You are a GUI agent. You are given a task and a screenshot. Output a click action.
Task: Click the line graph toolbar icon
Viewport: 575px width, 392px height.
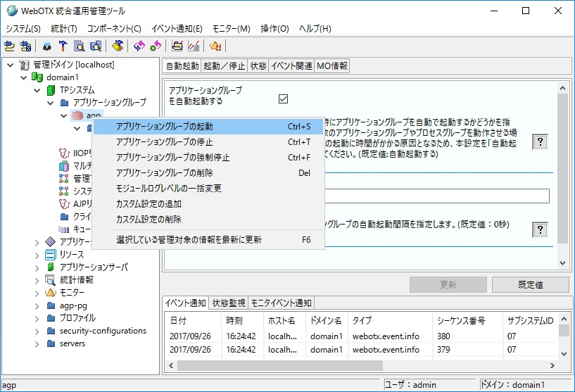coord(194,46)
